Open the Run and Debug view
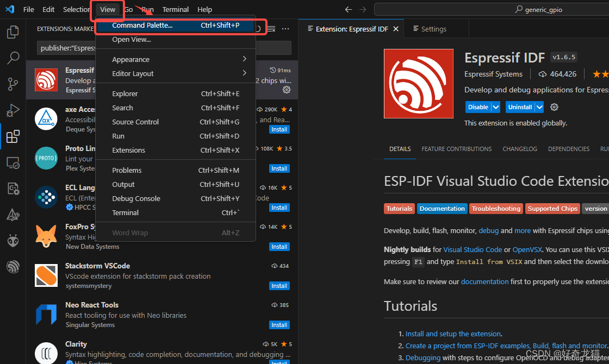This screenshot has width=609, height=364. pyautogui.click(x=13, y=110)
